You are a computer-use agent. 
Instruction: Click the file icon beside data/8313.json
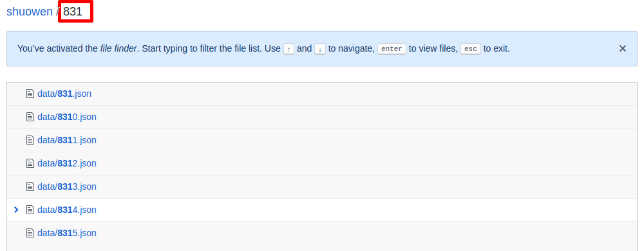pyautogui.click(x=30, y=186)
